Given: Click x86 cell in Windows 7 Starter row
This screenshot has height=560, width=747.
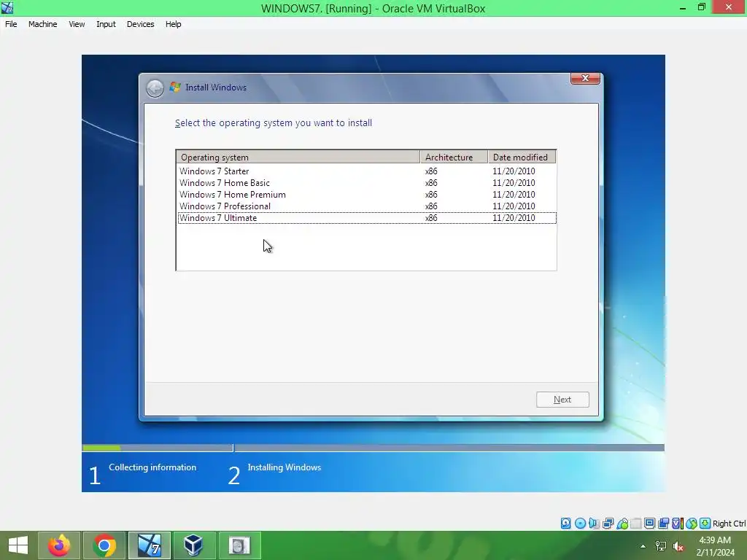Looking at the screenshot, I should coord(431,171).
